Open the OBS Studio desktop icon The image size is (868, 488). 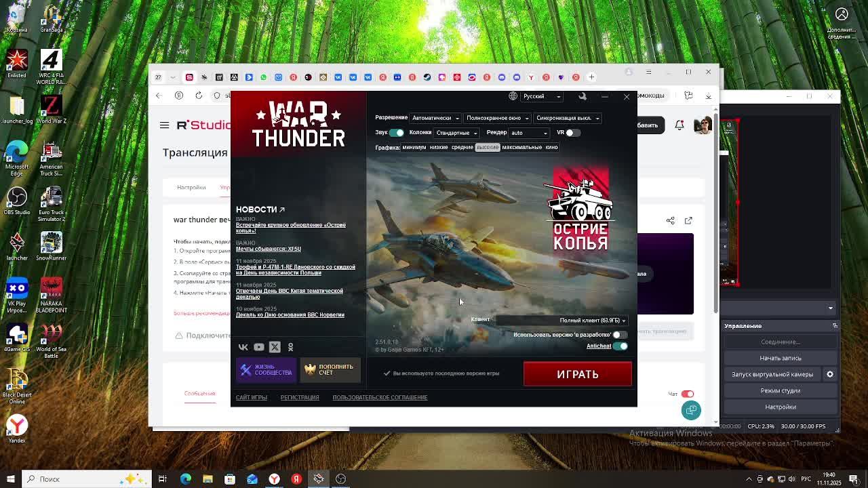(17, 201)
